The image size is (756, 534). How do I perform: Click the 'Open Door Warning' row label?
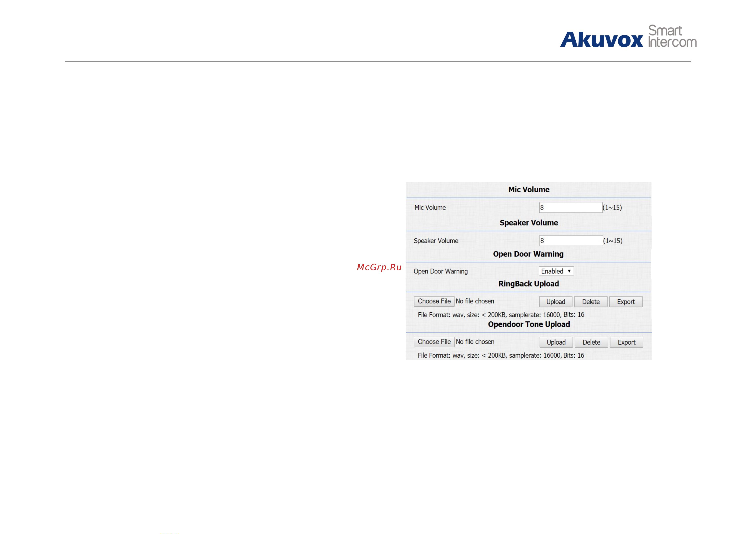pos(440,271)
